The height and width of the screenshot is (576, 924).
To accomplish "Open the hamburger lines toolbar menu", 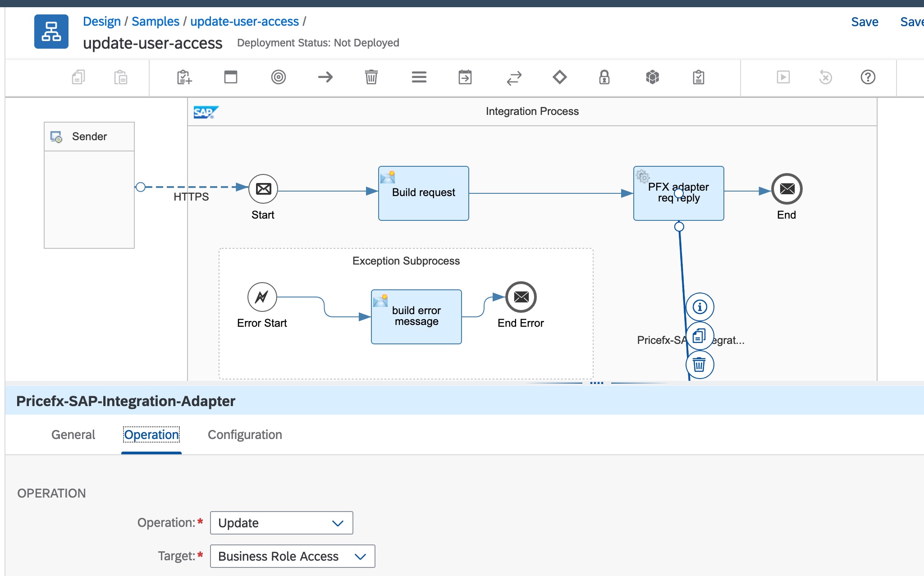I will tap(419, 77).
